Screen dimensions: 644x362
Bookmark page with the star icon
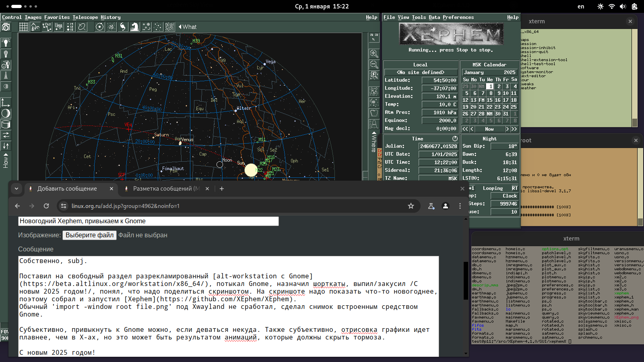tap(411, 206)
